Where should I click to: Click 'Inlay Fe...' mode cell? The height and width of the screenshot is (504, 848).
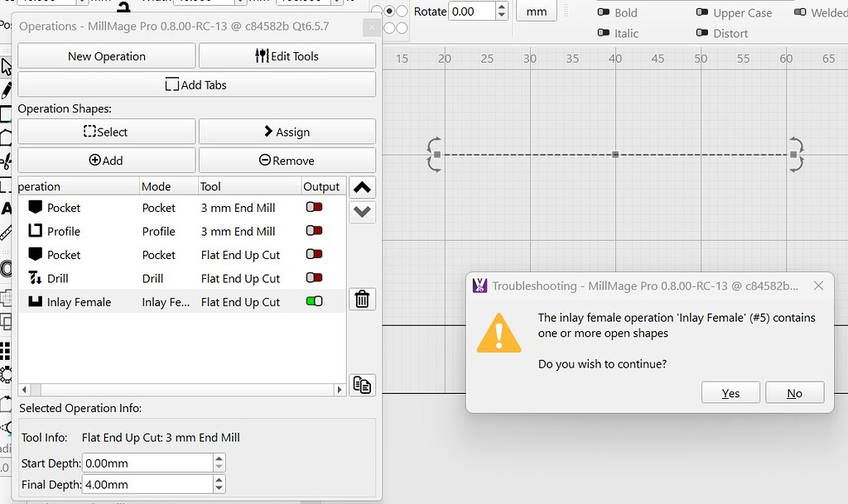tap(166, 302)
